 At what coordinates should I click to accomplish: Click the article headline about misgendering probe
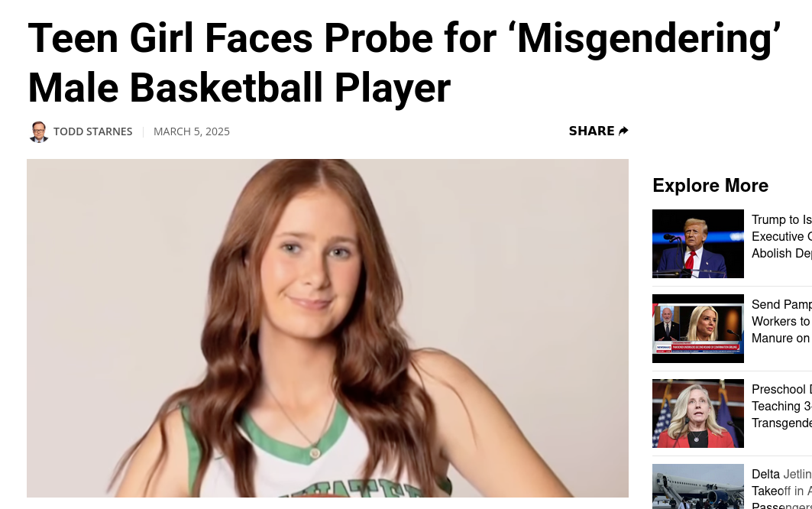[x=404, y=63]
